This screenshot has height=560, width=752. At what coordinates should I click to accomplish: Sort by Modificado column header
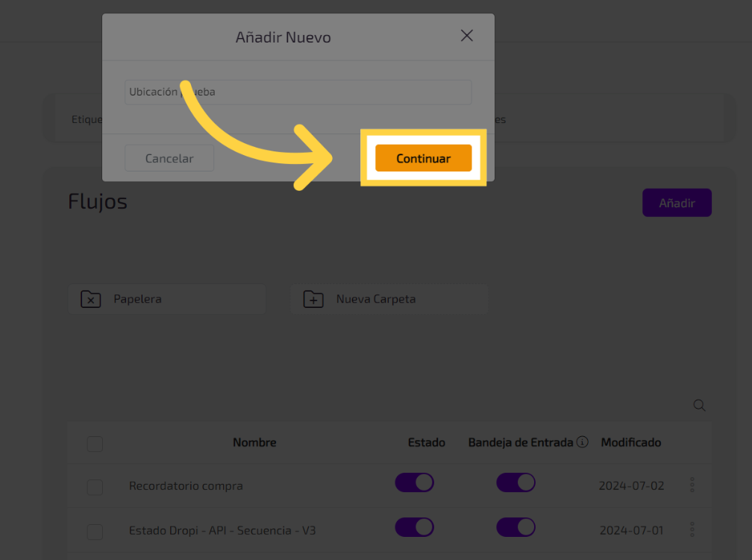click(630, 442)
